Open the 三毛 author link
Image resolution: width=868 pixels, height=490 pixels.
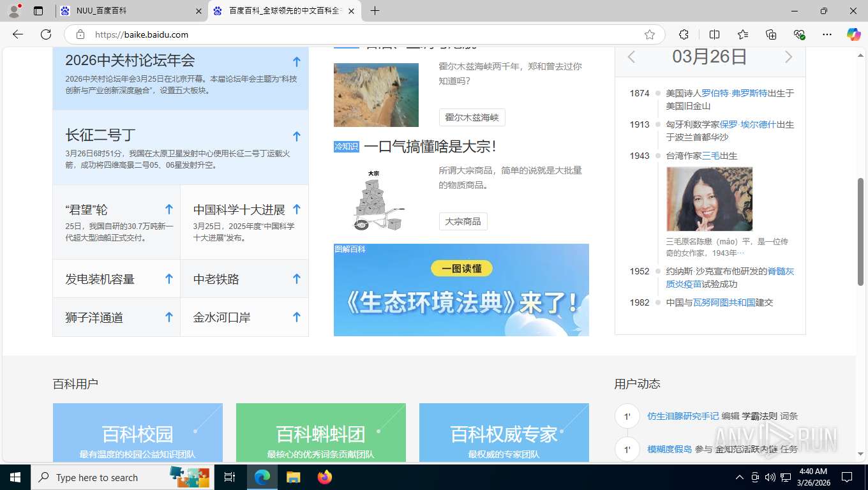[711, 156]
